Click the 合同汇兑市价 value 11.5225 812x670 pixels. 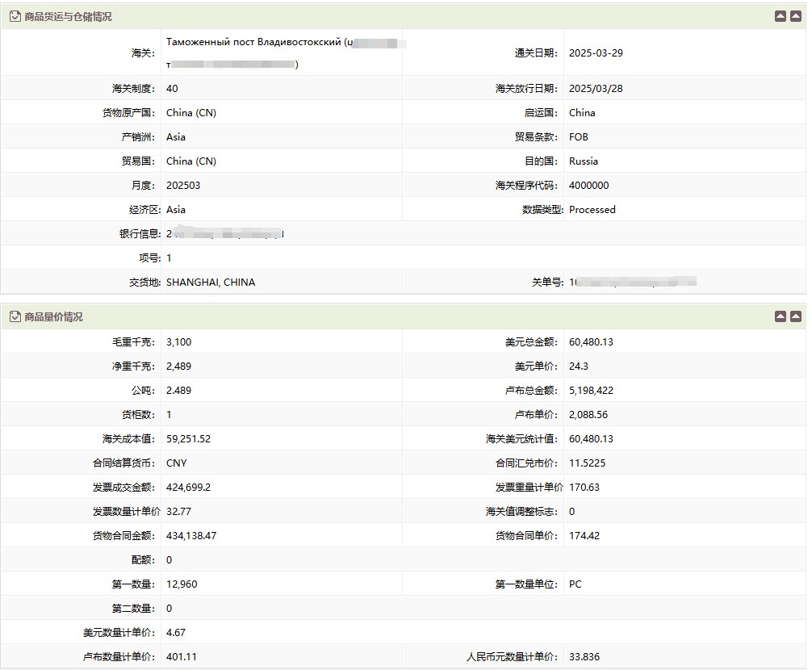pos(587,463)
